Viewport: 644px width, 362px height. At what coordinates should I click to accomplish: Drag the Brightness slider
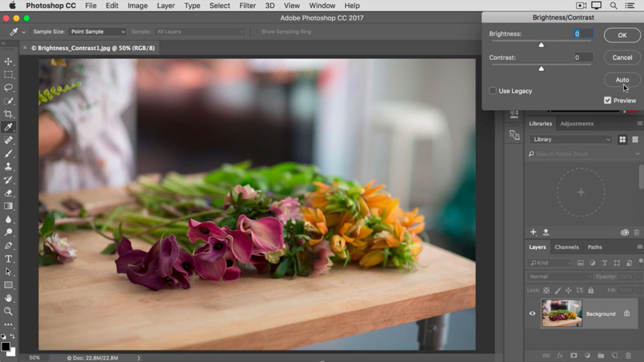click(x=542, y=44)
